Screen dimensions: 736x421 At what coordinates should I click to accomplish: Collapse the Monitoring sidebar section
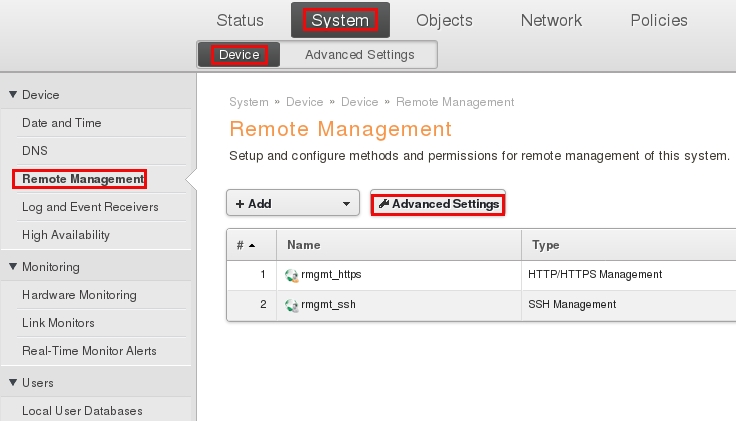click(13, 267)
